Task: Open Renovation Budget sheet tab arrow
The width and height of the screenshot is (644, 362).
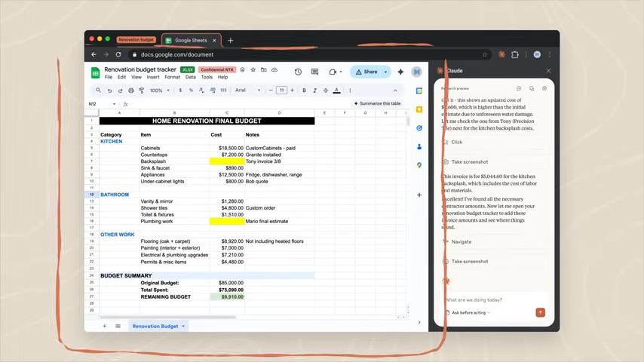Action: click(183, 327)
